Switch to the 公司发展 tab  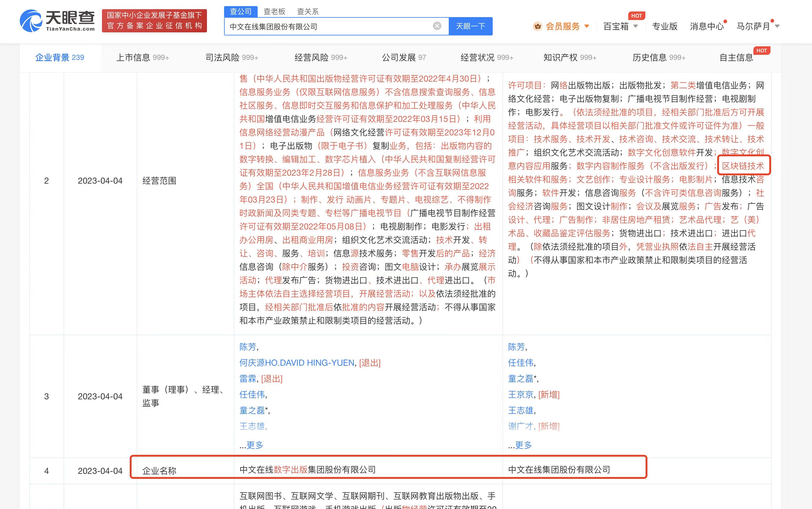[x=404, y=57]
